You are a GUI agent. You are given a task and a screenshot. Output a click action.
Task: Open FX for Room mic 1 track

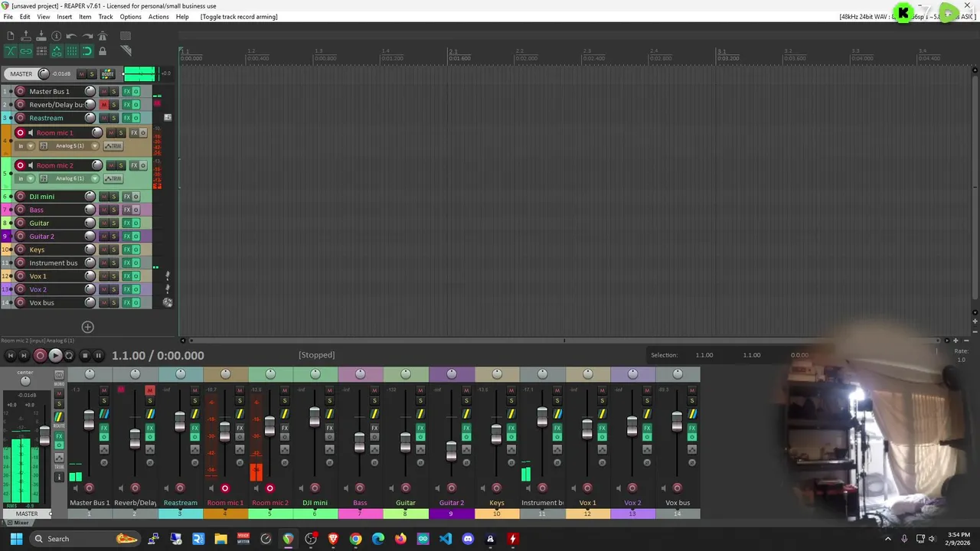click(133, 133)
